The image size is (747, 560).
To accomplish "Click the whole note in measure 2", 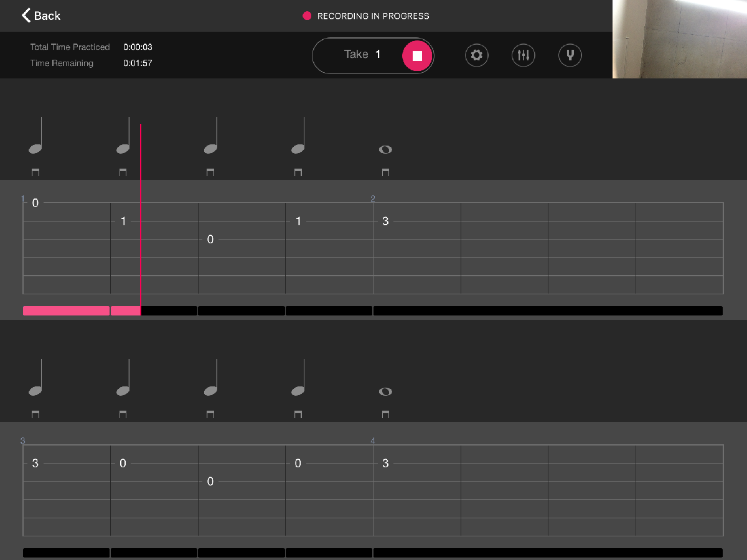I will pos(385,149).
